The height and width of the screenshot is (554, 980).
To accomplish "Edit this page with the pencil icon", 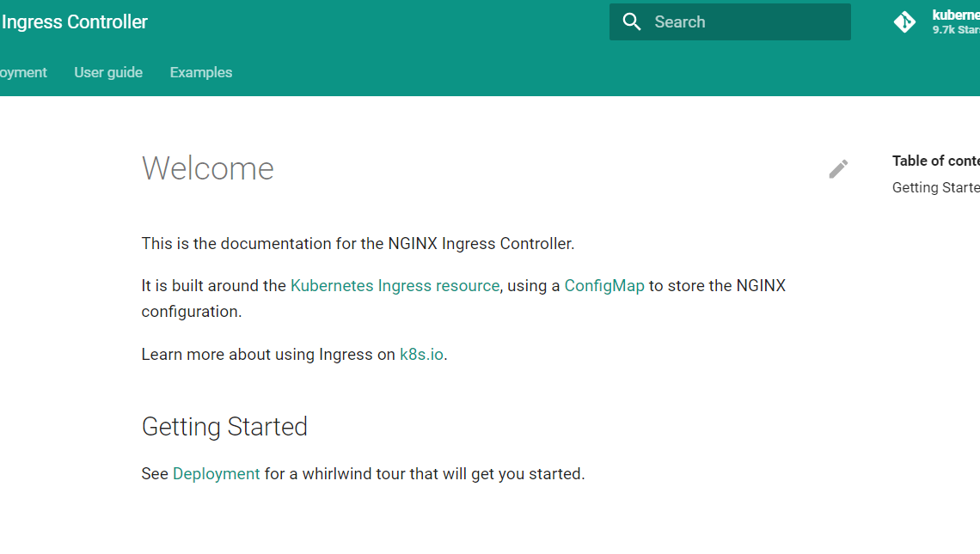I will point(838,168).
